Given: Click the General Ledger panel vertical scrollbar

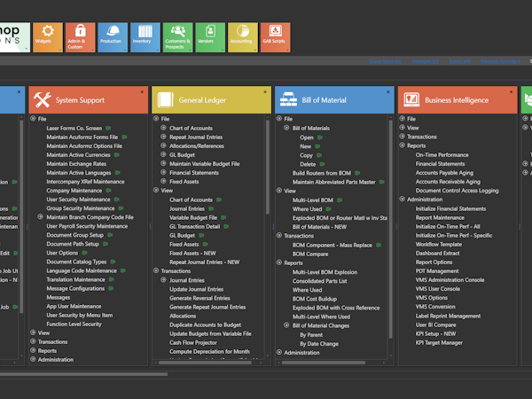Looking at the screenshot, I should coord(268,168).
